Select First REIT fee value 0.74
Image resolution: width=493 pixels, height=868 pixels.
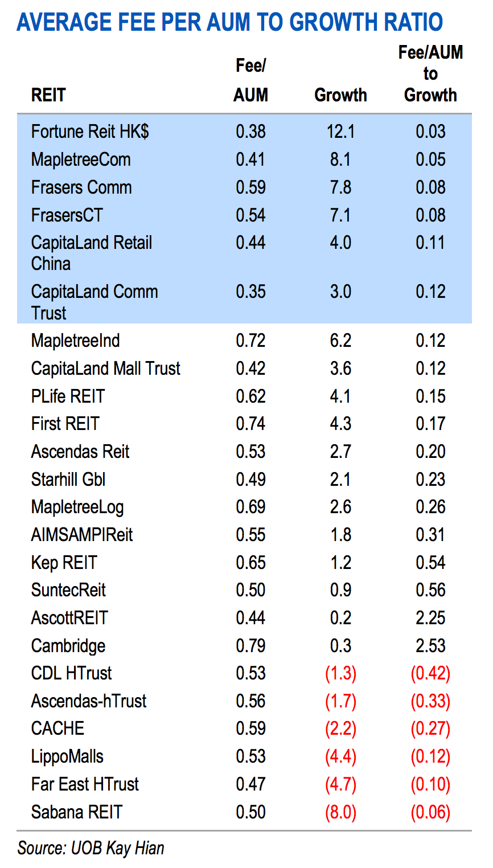(x=250, y=424)
